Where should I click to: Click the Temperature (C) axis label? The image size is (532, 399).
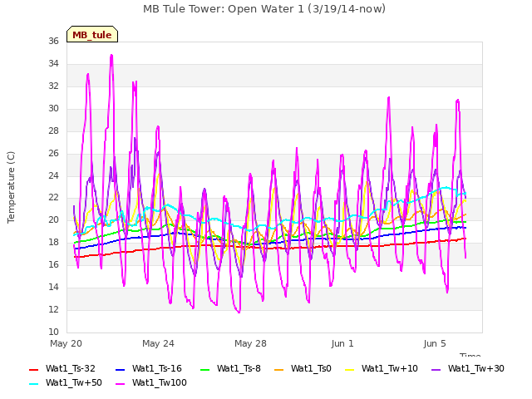(x=11, y=187)
